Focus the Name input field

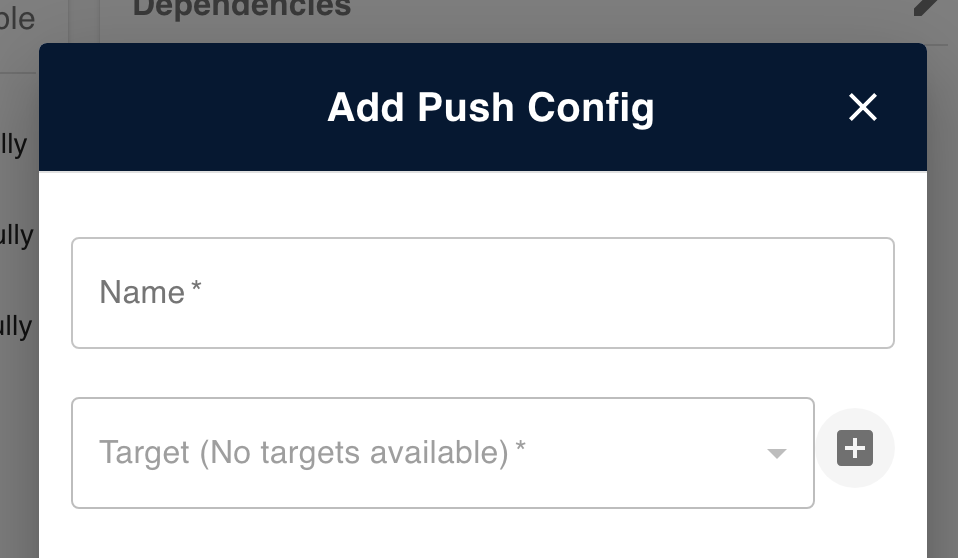pyautogui.click(x=482, y=293)
